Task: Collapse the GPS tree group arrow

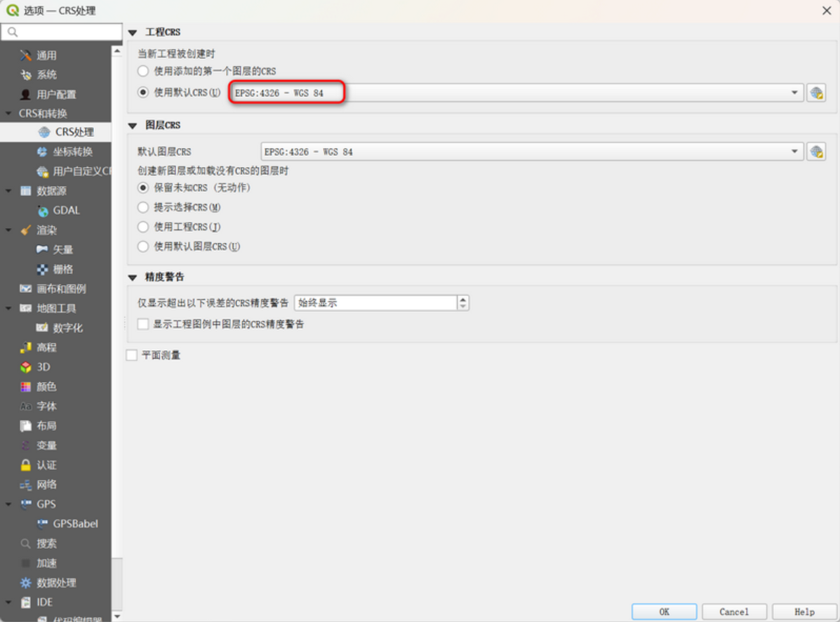Action: [x=8, y=504]
